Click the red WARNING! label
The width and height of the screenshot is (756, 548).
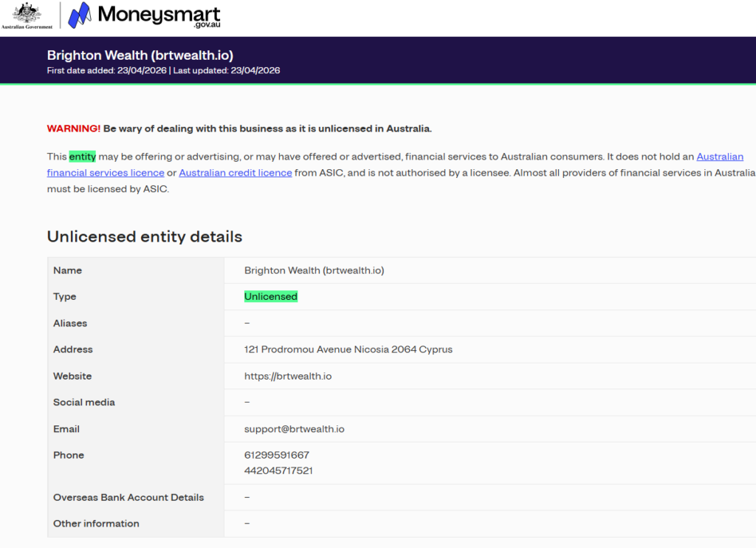coord(74,129)
